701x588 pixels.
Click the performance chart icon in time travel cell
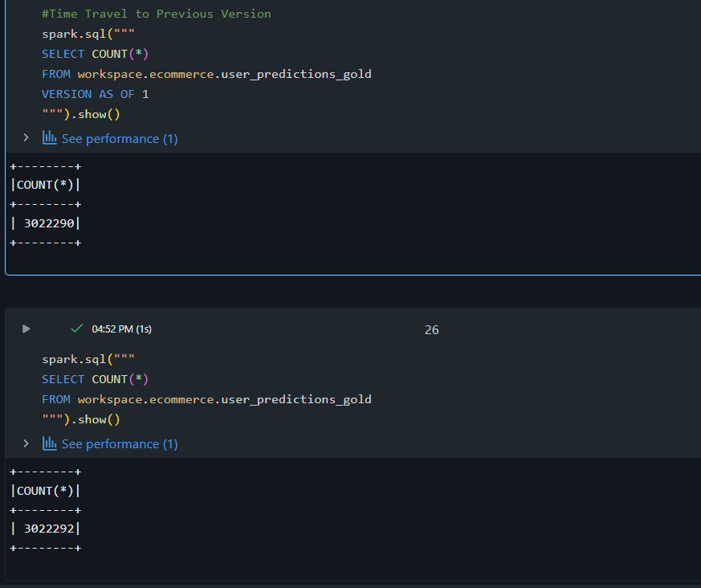[x=50, y=137]
